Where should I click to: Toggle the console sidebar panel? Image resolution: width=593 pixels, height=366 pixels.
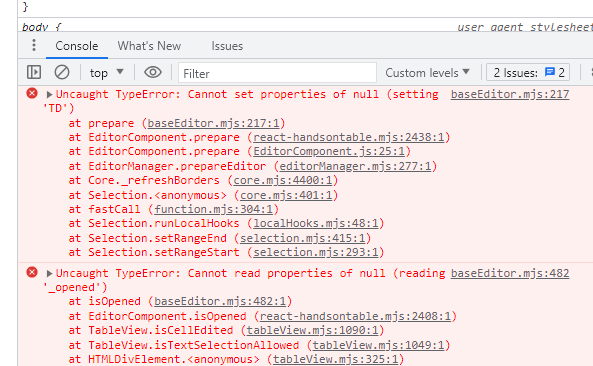pyautogui.click(x=34, y=72)
